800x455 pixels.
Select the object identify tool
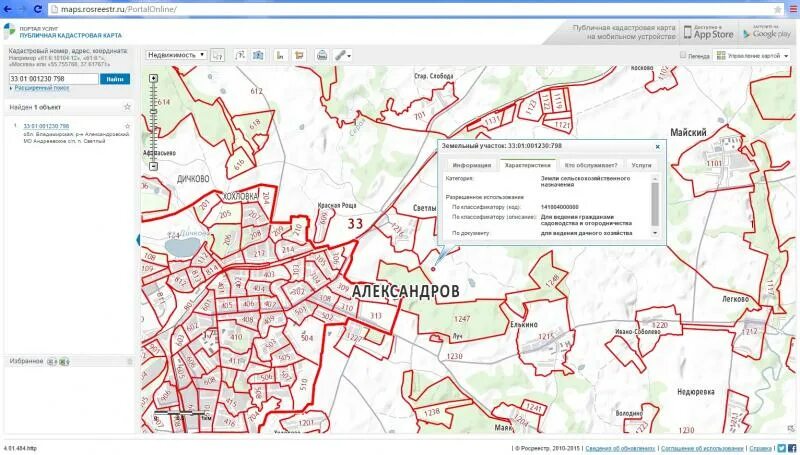coord(218,55)
